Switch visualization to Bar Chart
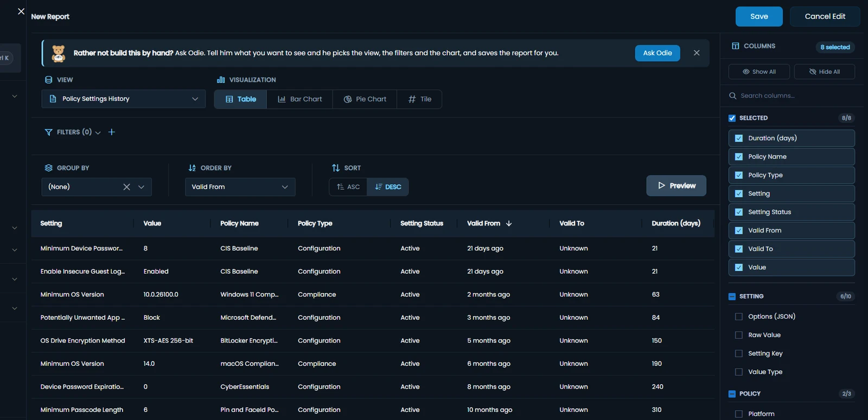This screenshot has width=868, height=420. click(x=300, y=99)
